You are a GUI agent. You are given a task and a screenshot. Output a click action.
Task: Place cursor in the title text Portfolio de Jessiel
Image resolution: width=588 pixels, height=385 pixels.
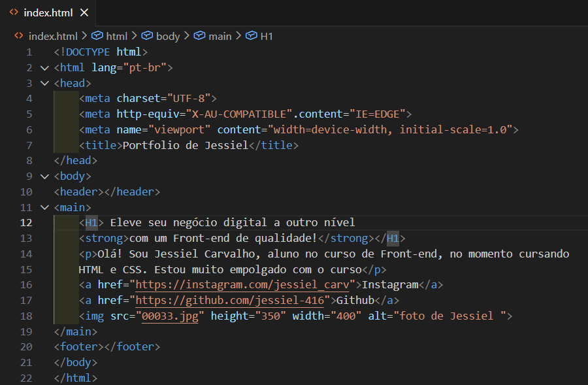186,145
